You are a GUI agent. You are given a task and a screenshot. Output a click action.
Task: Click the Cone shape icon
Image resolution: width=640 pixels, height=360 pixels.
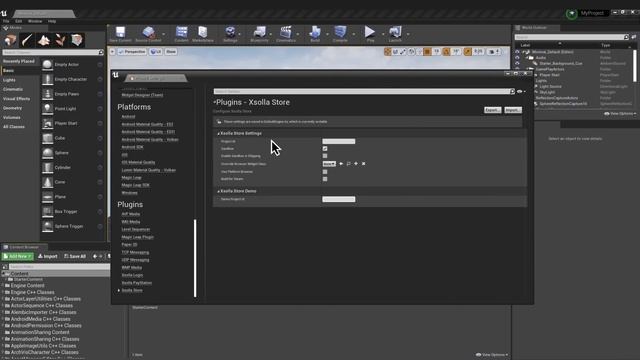[47, 182]
